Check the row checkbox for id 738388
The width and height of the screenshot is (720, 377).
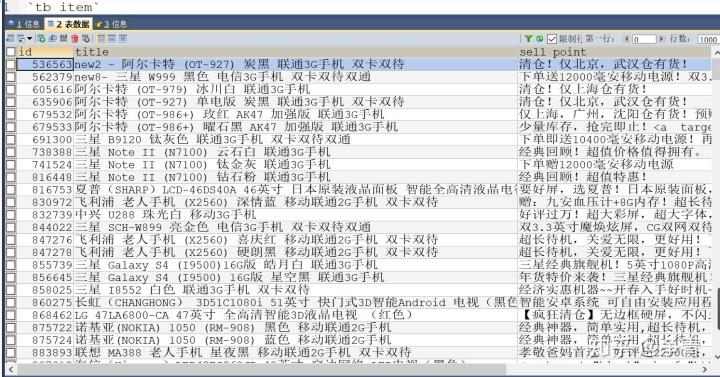point(11,152)
